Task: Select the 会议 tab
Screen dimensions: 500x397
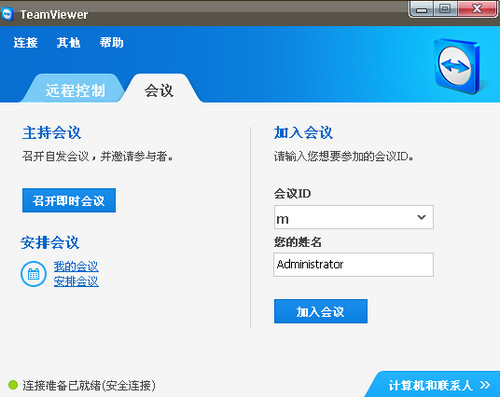Action: 159,90
